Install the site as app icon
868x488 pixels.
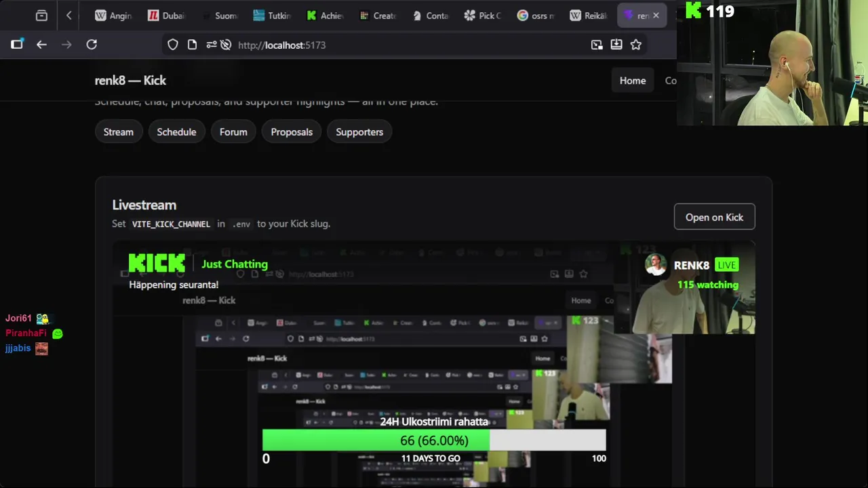(x=616, y=45)
